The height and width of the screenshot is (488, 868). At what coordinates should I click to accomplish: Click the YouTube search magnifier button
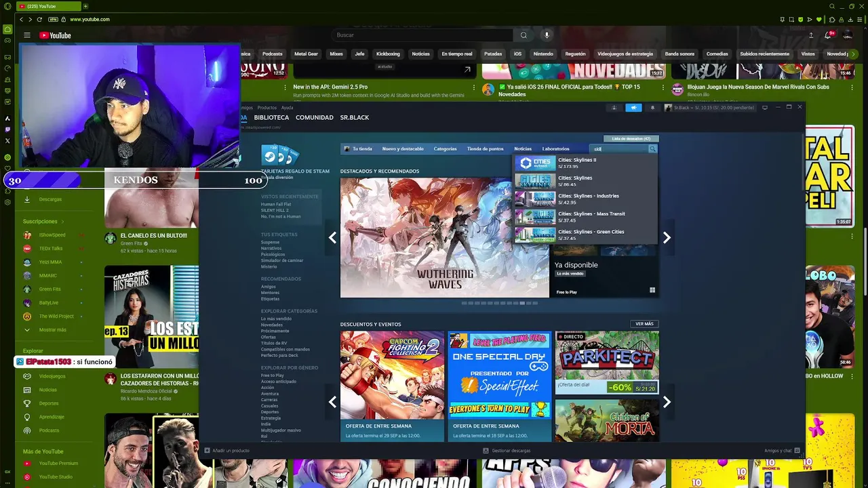(524, 35)
